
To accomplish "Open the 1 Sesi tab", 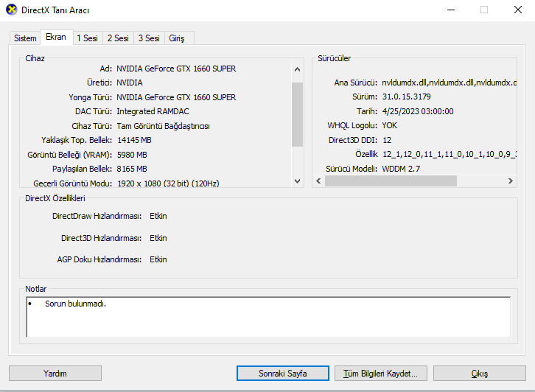I will (88, 38).
